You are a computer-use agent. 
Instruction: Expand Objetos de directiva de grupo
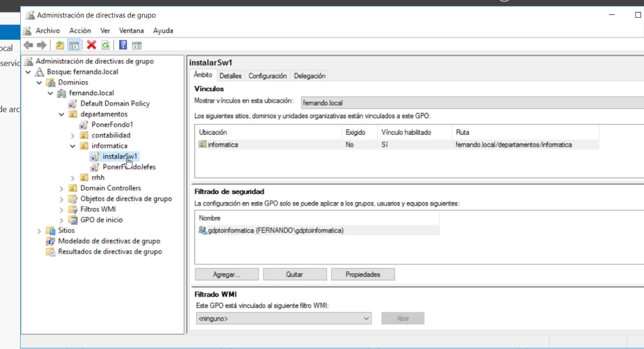coord(61,199)
